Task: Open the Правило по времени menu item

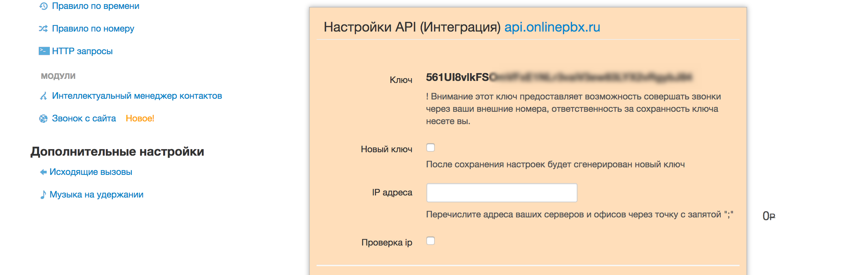Action: (x=95, y=6)
